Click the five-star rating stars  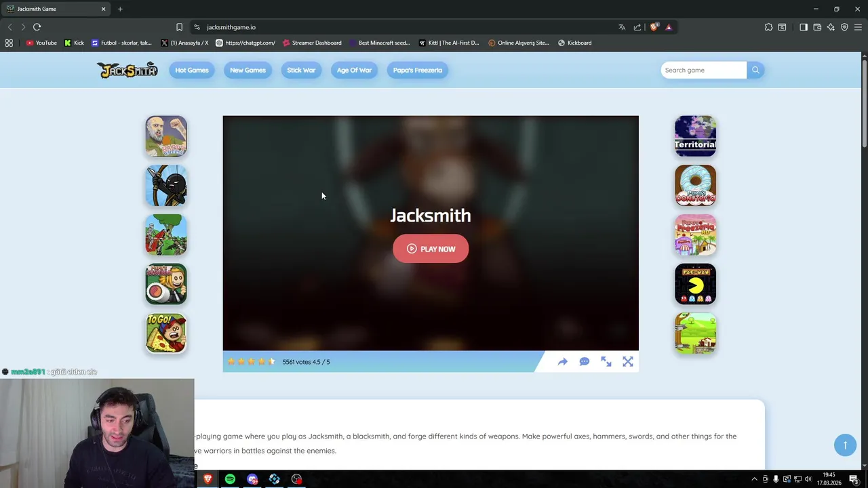[252, 362]
